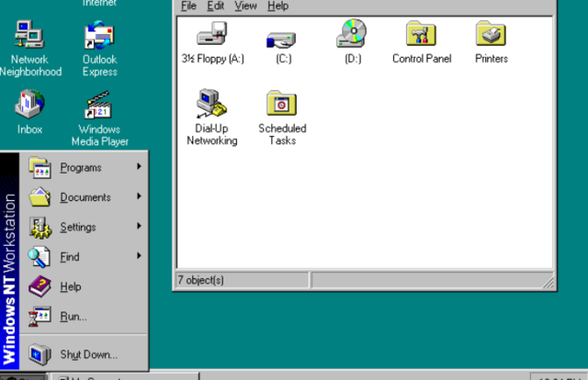The image size is (588, 380).
Task: Click the 'Outlook Express' label text
Action: click(x=100, y=65)
